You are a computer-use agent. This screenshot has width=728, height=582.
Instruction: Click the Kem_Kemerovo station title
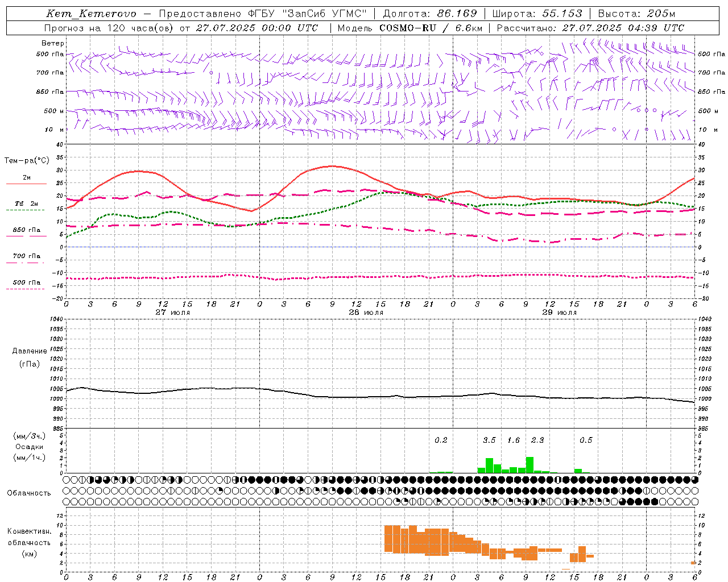[92, 14]
